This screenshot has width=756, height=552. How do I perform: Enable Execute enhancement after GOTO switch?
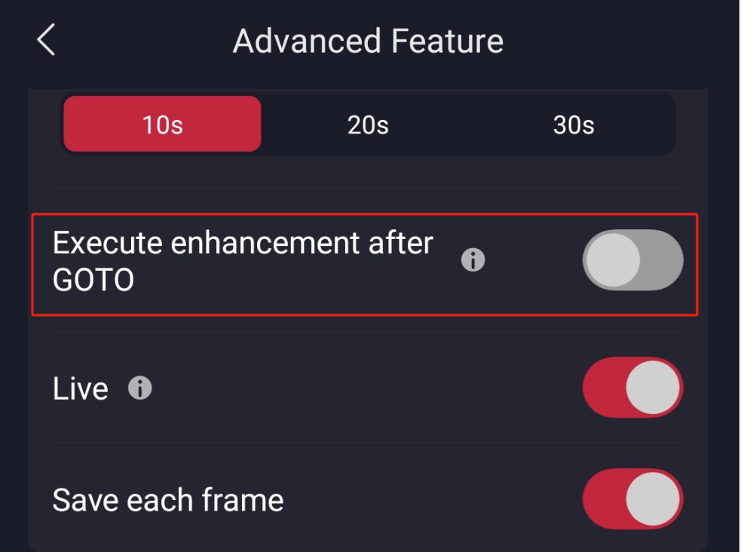[632, 260]
